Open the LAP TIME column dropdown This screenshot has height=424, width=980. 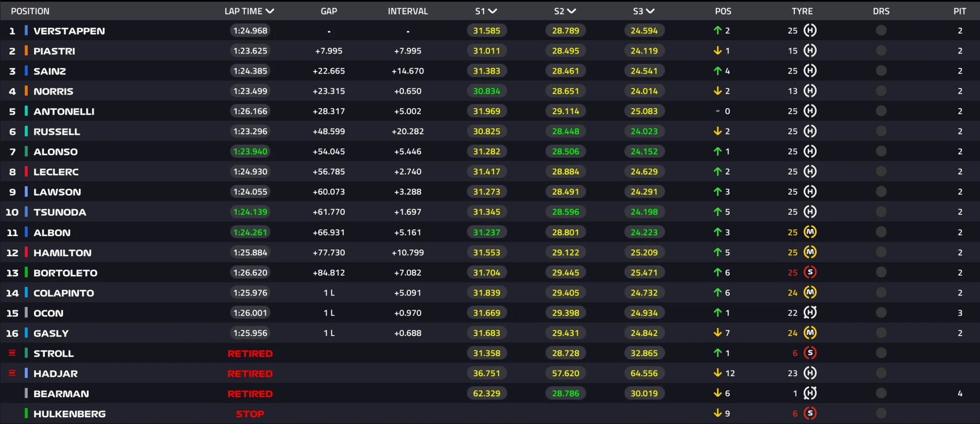pyautogui.click(x=270, y=11)
